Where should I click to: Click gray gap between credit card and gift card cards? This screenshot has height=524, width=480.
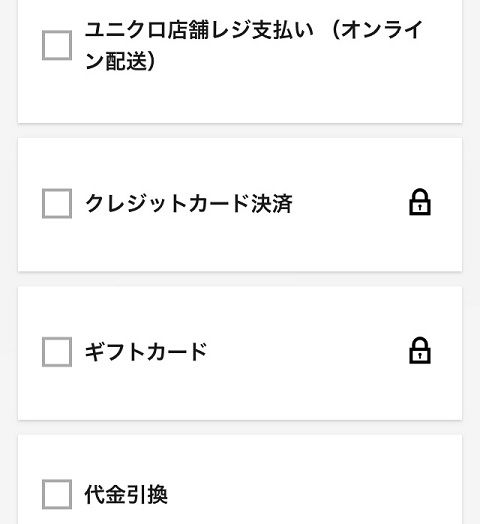point(240,279)
